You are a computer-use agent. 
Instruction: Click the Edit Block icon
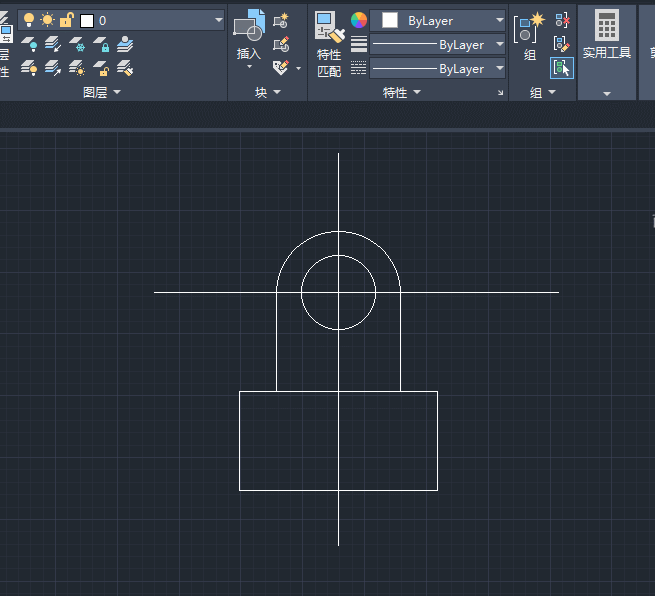tap(281, 44)
